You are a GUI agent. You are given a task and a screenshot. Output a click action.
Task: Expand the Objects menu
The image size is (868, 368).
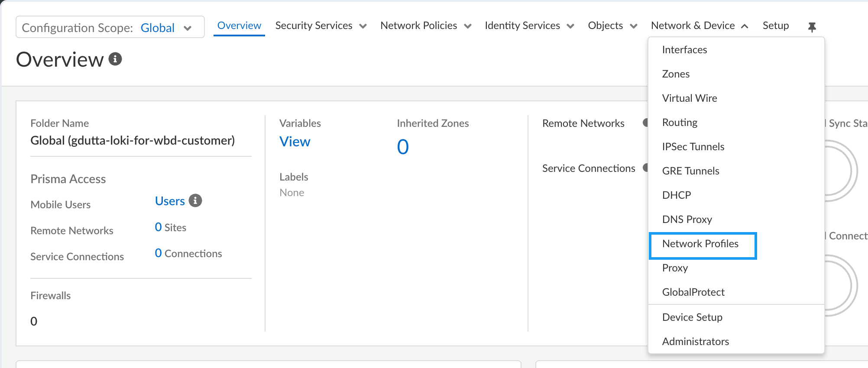(612, 26)
